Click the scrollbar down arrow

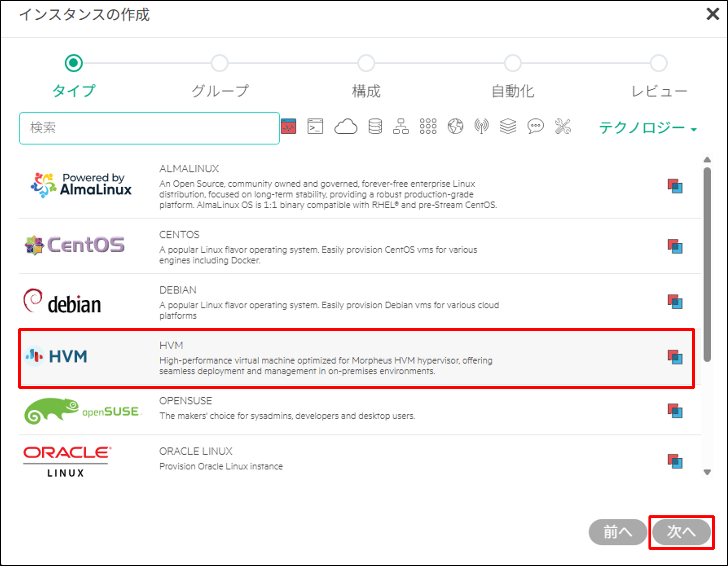tap(707, 472)
